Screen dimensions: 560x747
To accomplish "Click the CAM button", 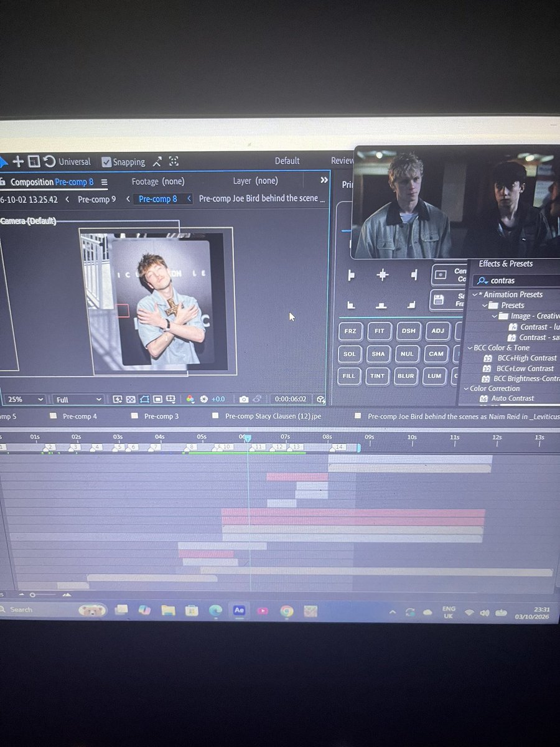I will (436, 354).
